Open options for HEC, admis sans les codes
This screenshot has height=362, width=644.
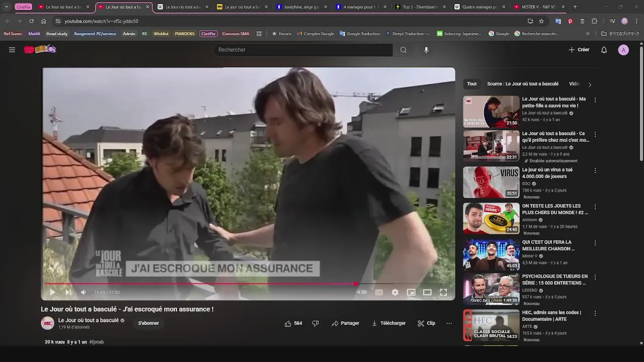coord(595,313)
